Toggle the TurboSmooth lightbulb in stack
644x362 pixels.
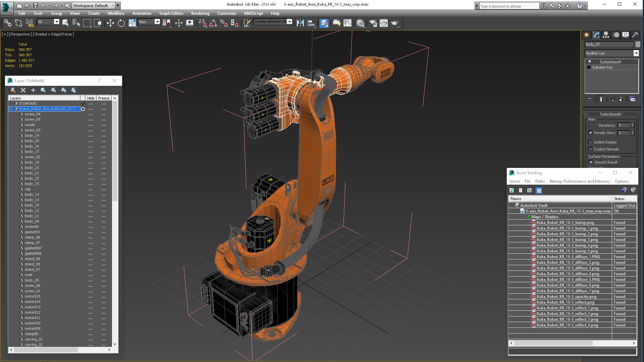(589, 62)
